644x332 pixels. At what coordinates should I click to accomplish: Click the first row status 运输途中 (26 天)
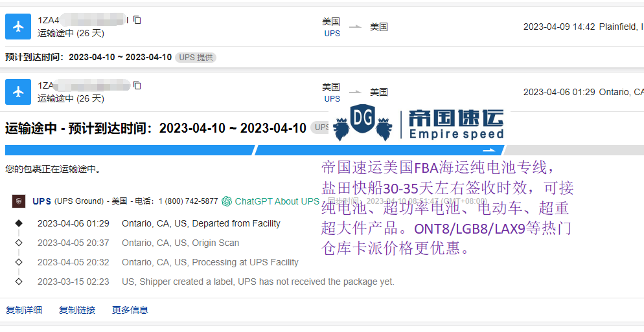tap(71, 33)
